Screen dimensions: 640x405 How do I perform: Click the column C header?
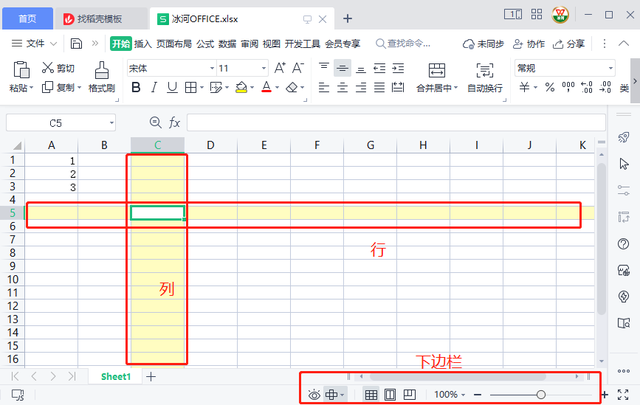click(158, 145)
